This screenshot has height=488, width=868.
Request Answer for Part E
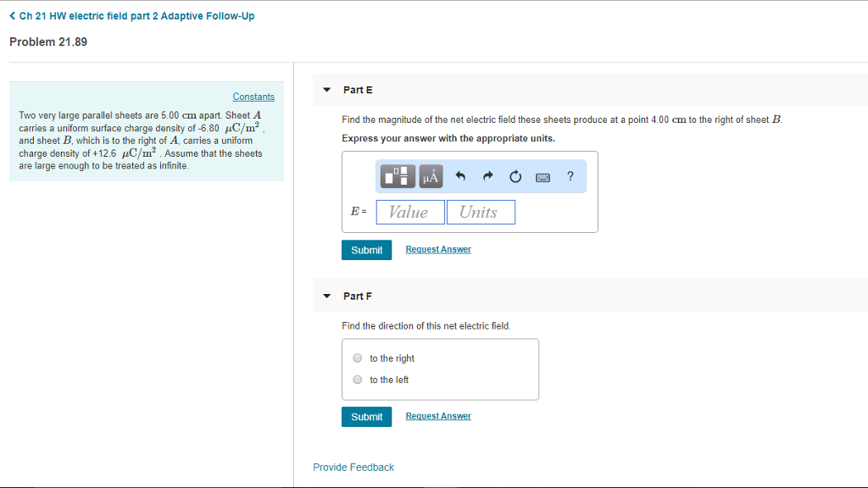click(x=438, y=248)
